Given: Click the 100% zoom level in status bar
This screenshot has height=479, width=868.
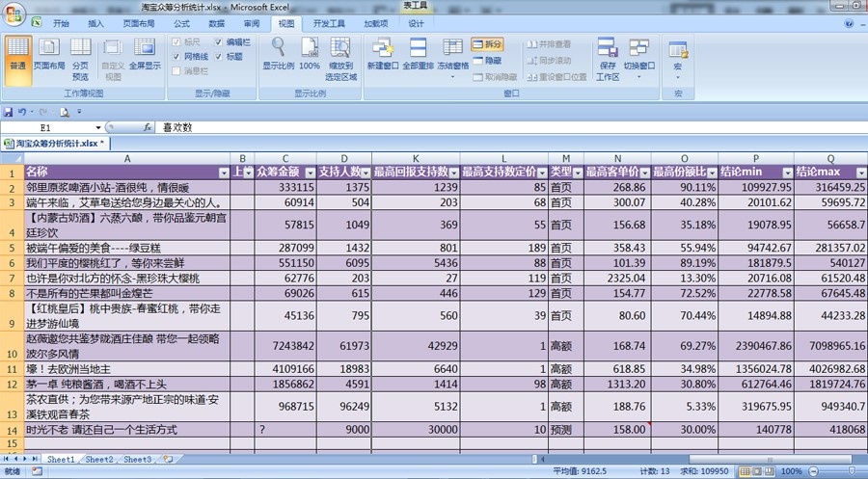Looking at the screenshot, I should tap(791, 472).
